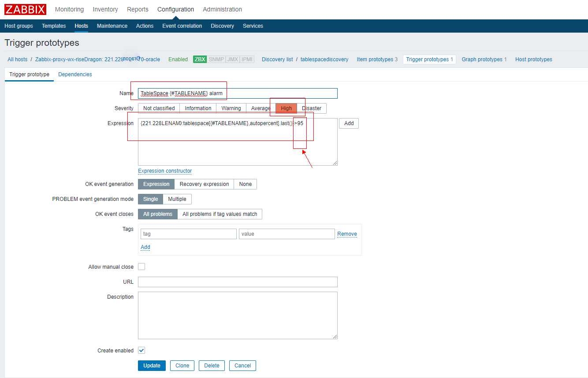
Task: Set severity to Information
Action: tap(198, 108)
